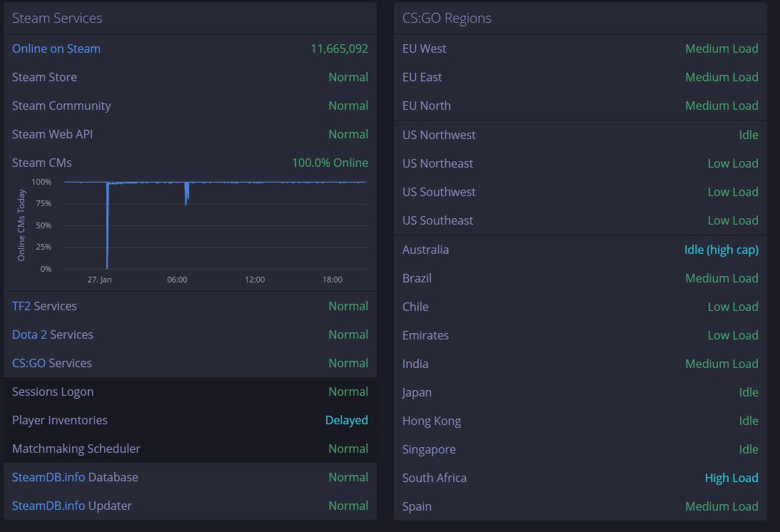Click the 11,665,092 online users count
780x532 pixels.
(x=339, y=48)
